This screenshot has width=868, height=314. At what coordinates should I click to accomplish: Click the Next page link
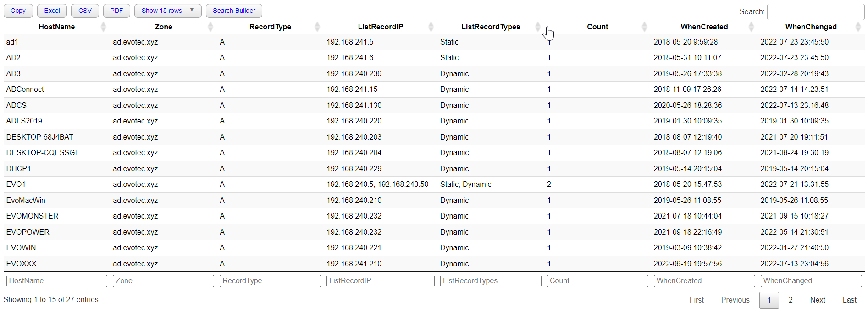click(x=817, y=300)
